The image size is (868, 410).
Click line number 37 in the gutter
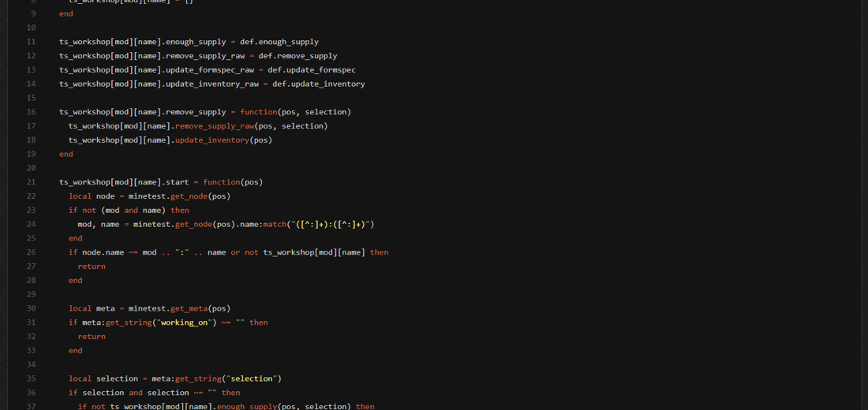coord(31,406)
